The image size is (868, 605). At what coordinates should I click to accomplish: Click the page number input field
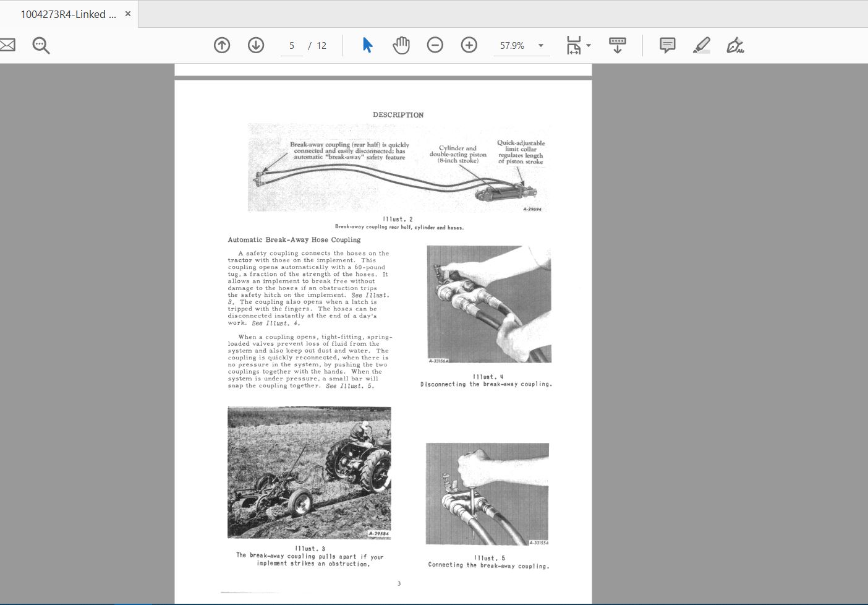click(x=292, y=46)
